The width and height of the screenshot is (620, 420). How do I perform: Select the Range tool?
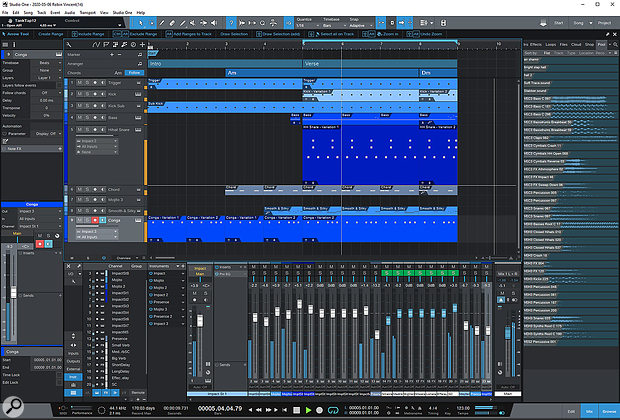tap(151, 23)
